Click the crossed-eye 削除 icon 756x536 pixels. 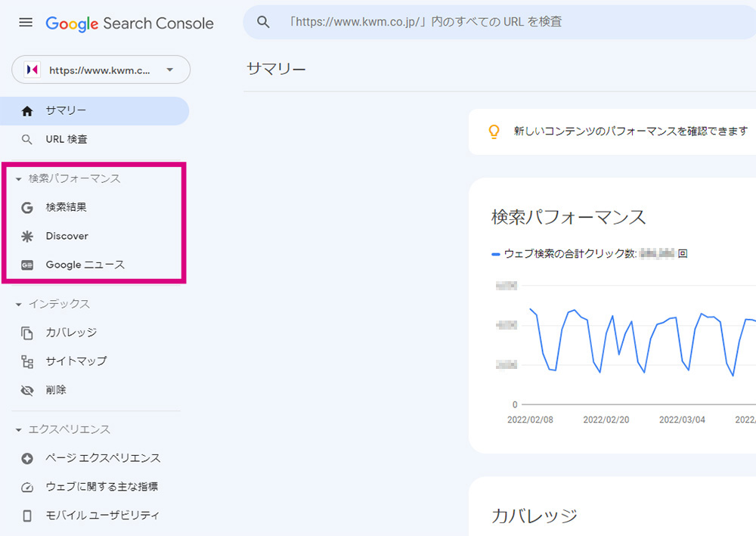pyautogui.click(x=27, y=390)
